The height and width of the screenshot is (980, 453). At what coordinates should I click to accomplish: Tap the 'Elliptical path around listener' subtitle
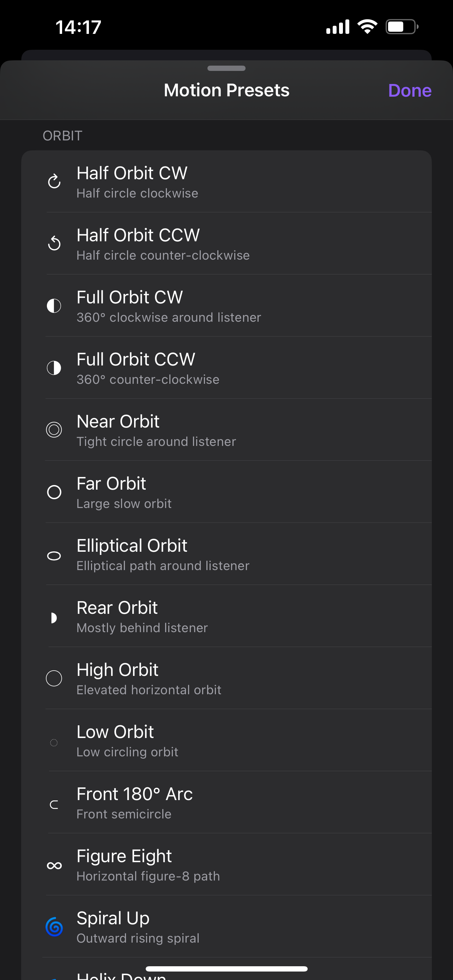click(x=163, y=566)
